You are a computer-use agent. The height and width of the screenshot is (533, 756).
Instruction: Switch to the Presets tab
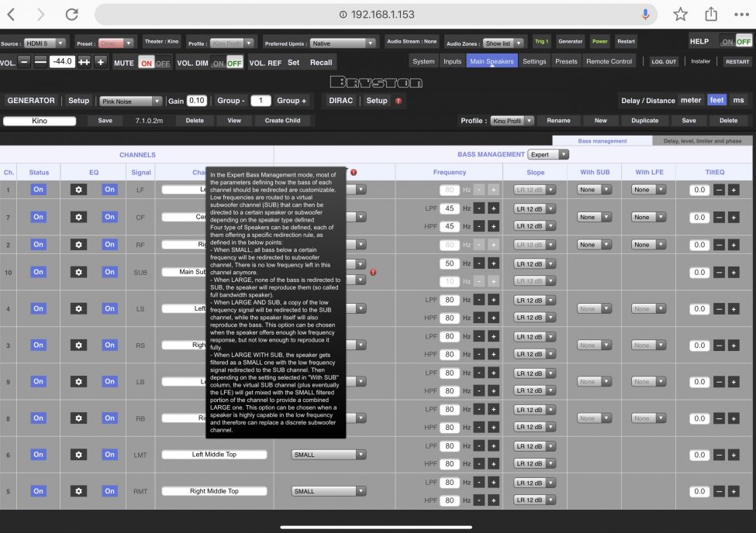[565, 61]
